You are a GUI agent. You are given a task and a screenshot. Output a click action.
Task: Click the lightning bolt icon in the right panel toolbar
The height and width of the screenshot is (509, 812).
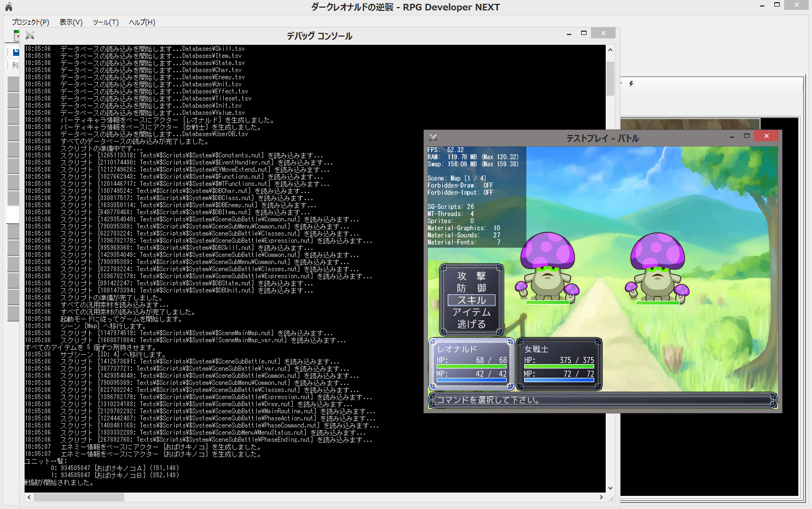[631, 83]
